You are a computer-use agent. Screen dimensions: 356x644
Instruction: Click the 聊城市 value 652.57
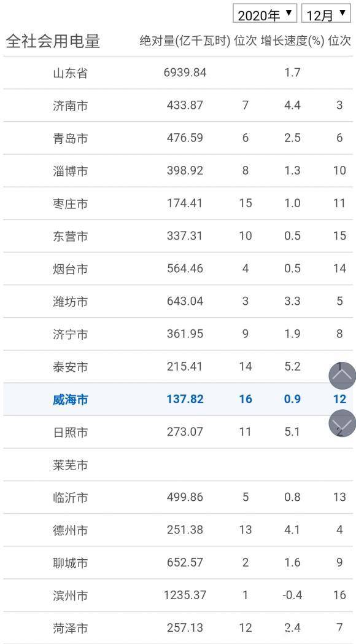[185, 563]
